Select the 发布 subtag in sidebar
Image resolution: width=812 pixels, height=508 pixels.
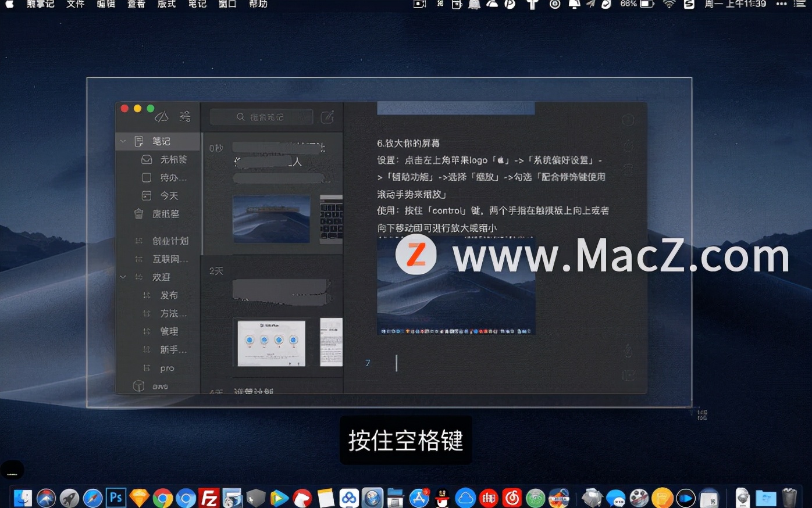click(169, 295)
